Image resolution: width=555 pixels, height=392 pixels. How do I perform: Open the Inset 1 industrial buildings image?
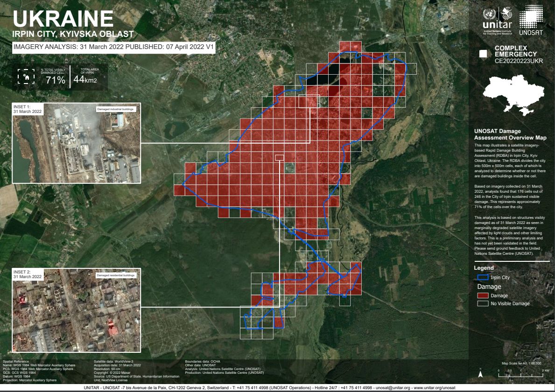[x=76, y=143]
